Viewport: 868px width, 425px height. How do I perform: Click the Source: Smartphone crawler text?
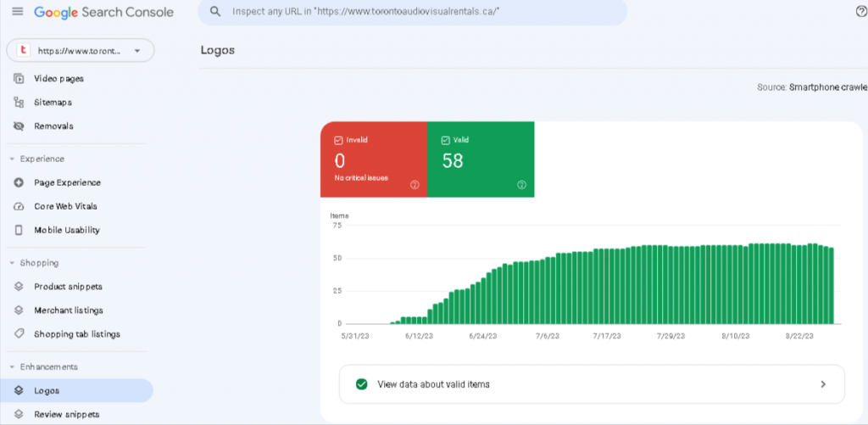pyautogui.click(x=812, y=87)
